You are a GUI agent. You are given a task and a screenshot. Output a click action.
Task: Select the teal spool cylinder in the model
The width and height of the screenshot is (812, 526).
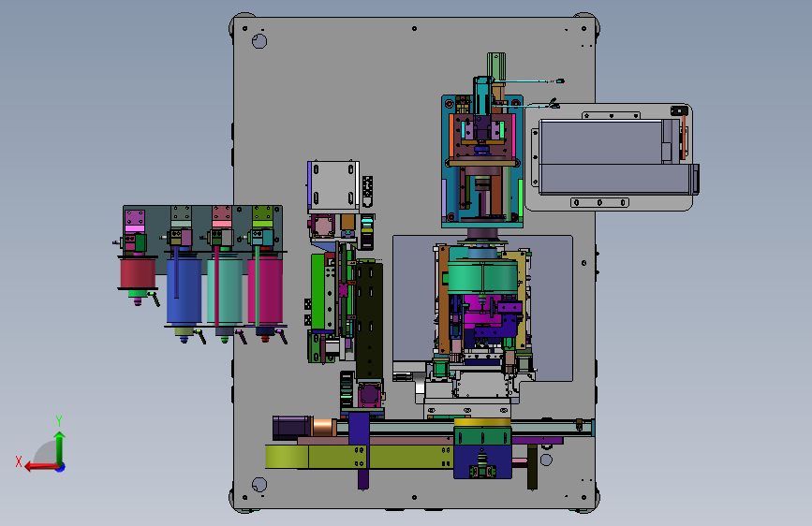pyautogui.click(x=225, y=290)
